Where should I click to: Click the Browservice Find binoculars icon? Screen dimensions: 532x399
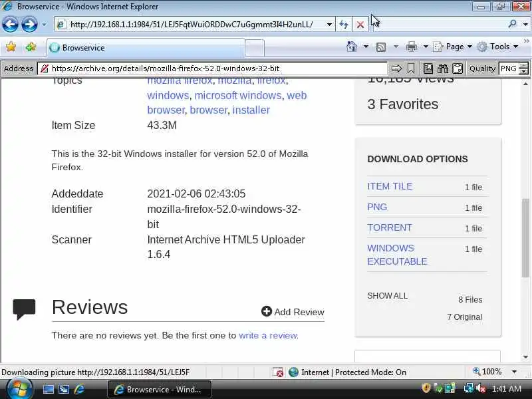tap(442, 68)
